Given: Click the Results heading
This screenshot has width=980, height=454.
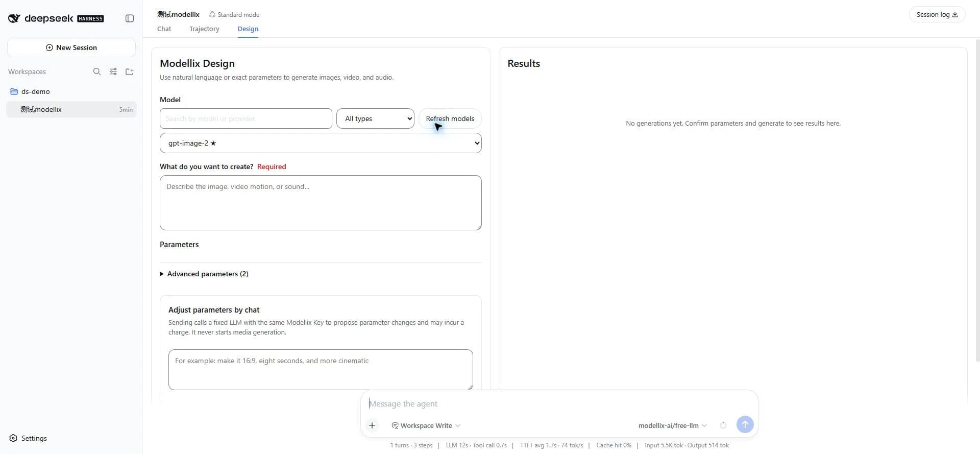Looking at the screenshot, I should click(524, 63).
